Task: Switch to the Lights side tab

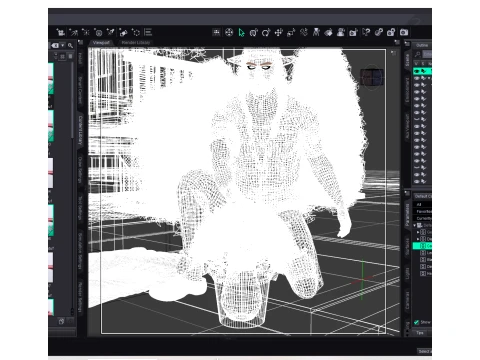Action: [x=407, y=273]
